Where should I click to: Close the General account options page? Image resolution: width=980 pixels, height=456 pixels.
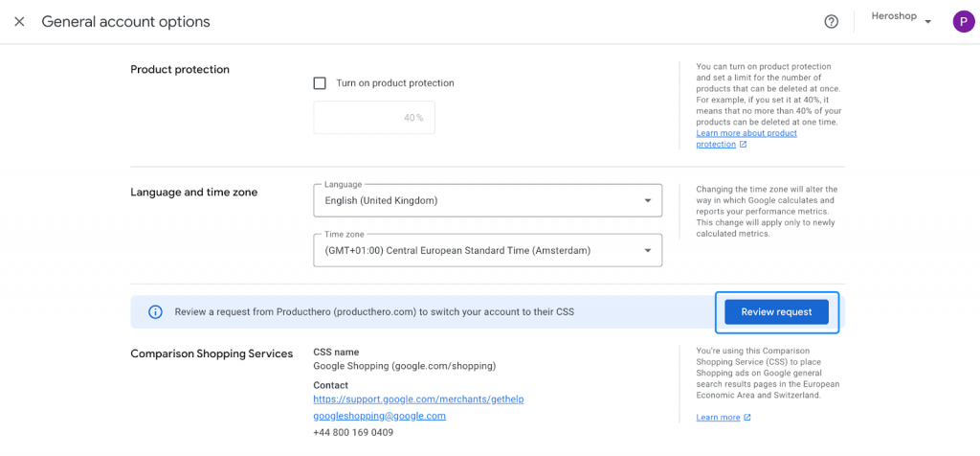tap(19, 22)
